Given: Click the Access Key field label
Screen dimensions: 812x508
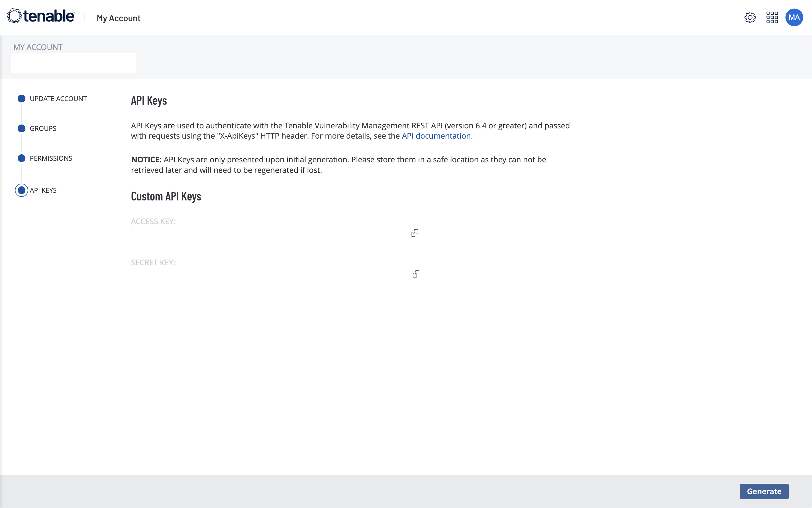Looking at the screenshot, I should point(153,221).
